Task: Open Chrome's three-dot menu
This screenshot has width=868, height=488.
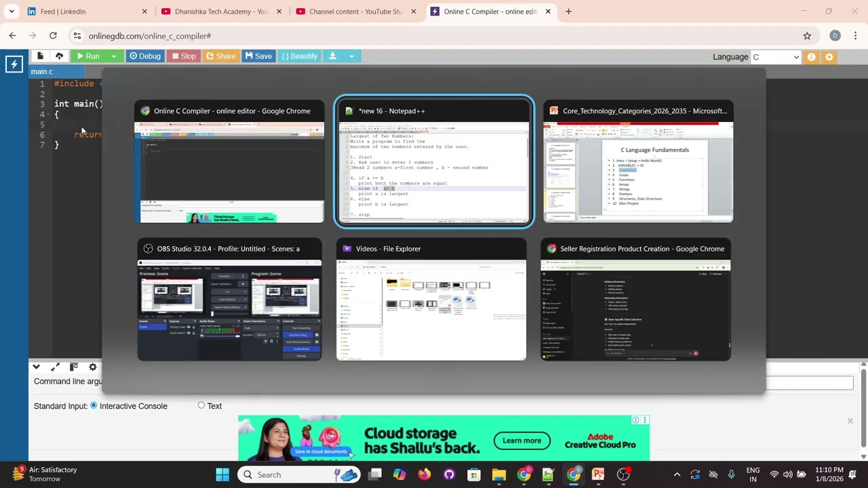Action: pyautogui.click(x=856, y=36)
